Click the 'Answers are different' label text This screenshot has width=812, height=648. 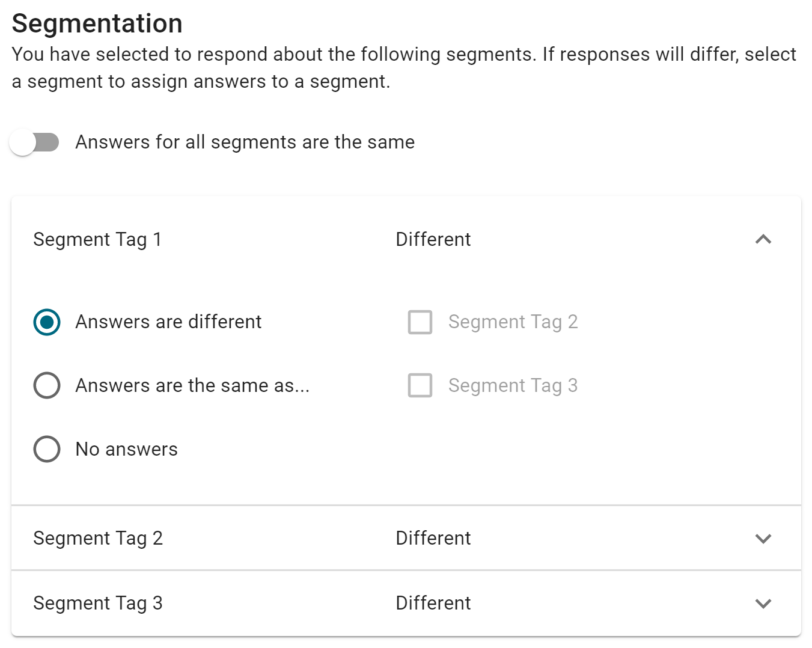coord(168,322)
